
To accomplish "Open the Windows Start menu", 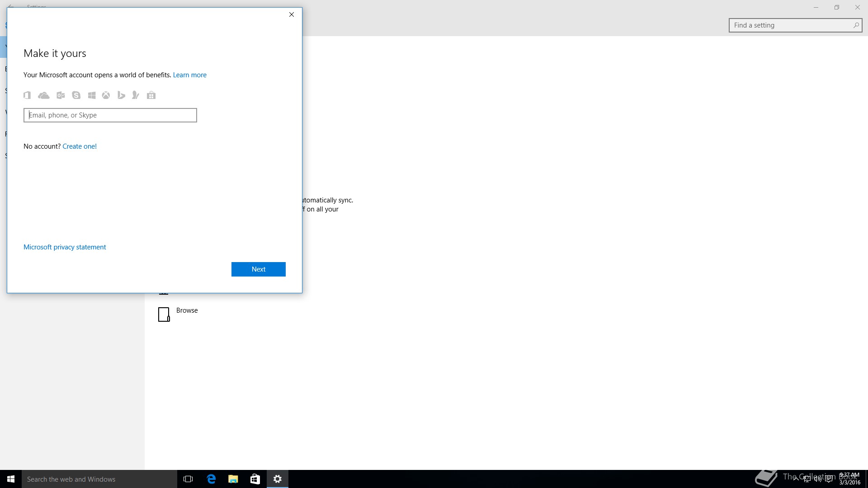I will point(11,479).
